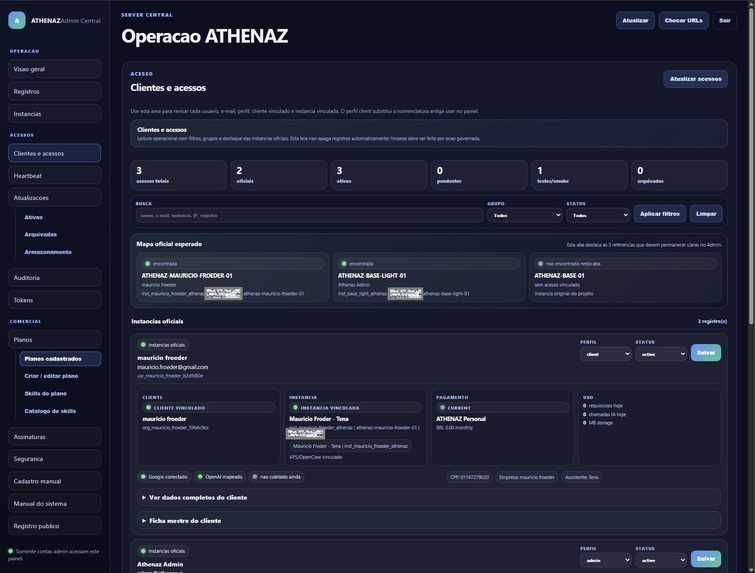The image size is (755, 573).
Task: Open Assinaturas page
Action: [54, 437]
